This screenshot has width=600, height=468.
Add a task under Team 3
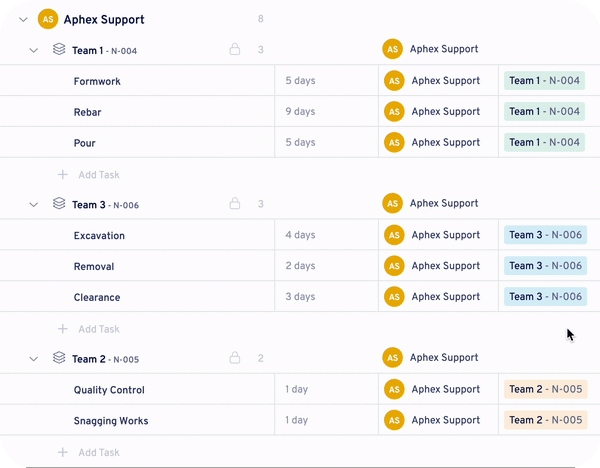[x=98, y=329]
